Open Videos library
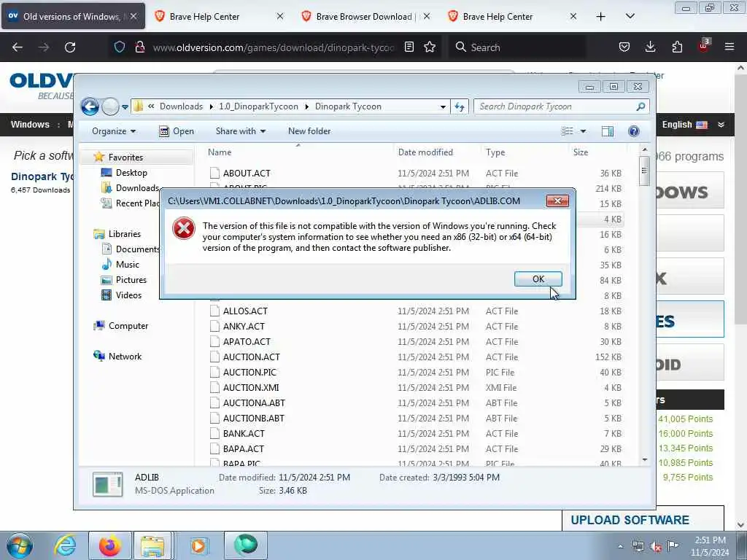This screenshot has width=747, height=560. pos(128,295)
